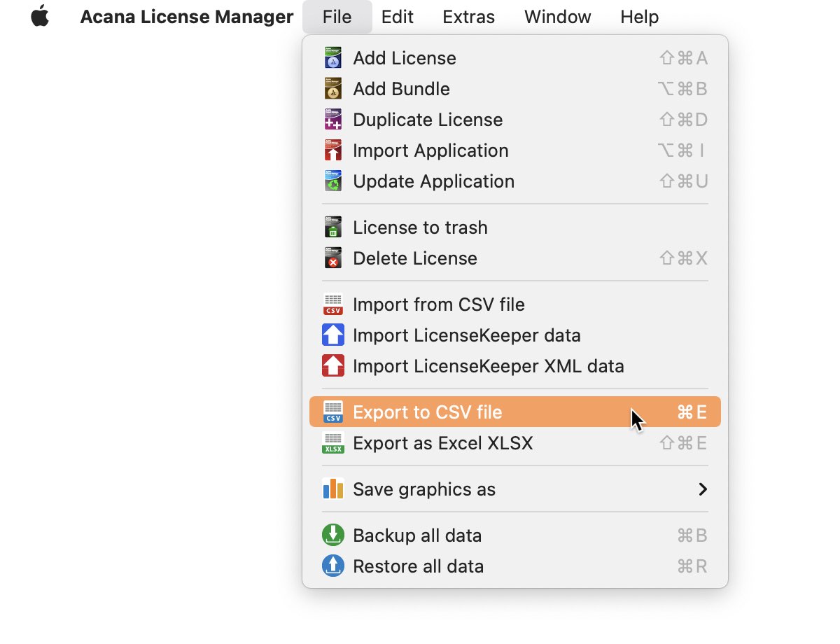Select License to trash

[x=515, y=227]
